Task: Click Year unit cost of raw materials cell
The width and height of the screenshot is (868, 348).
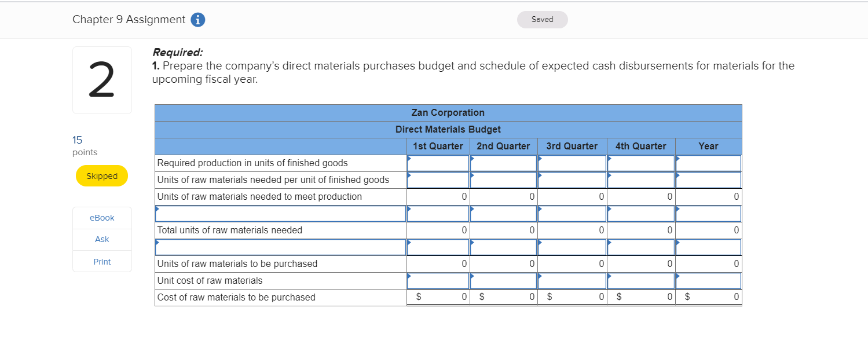Action: click(708, 281)
